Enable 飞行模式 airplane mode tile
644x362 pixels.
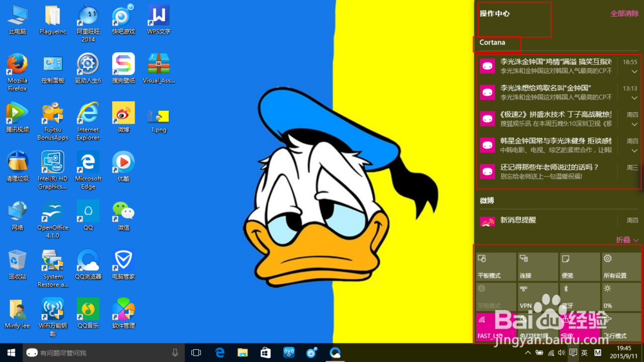click(621, 327)
